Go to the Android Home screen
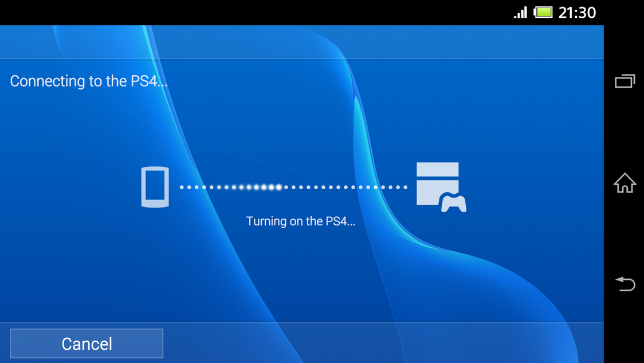 [x=625, y=184]
